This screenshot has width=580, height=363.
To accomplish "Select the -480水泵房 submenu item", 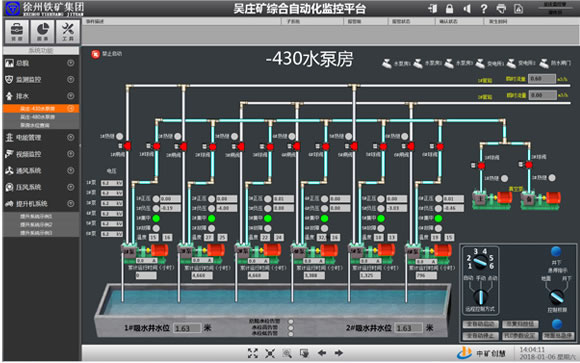I will click(37, 117).
